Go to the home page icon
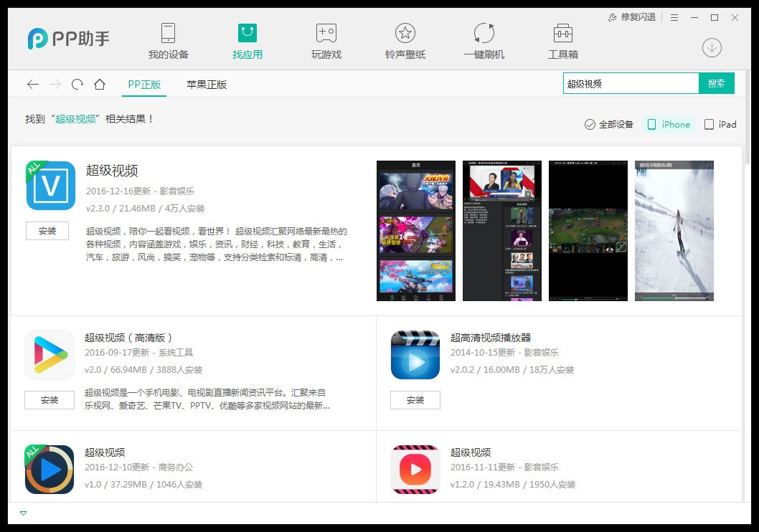Screen dimensions: 759x532 100,85
